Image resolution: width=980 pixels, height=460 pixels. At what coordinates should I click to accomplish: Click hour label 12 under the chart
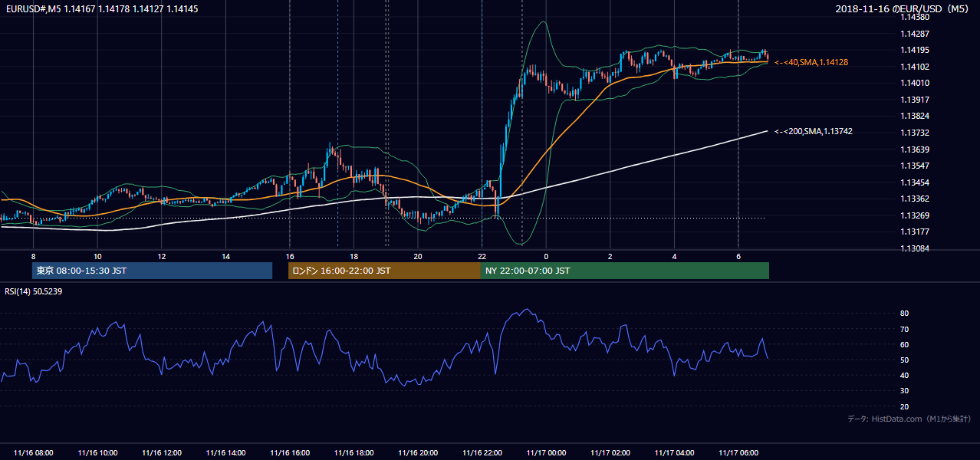point(162,256)
